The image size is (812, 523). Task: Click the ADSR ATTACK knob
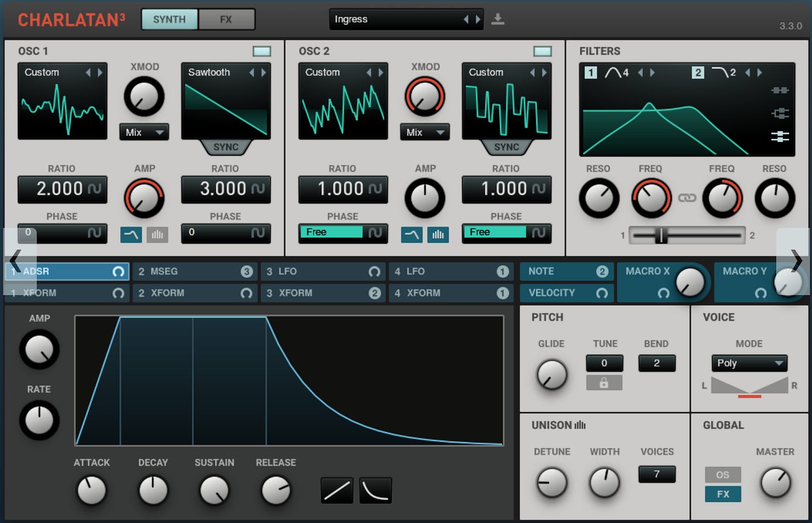click(91, 491)
